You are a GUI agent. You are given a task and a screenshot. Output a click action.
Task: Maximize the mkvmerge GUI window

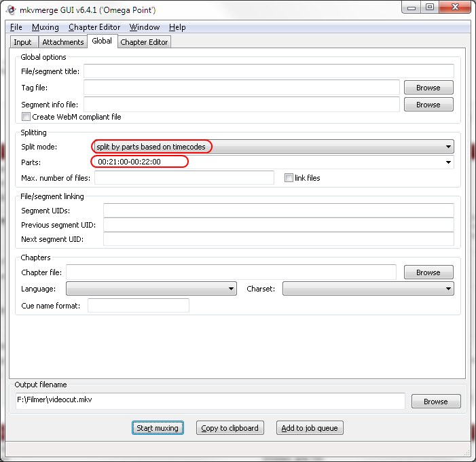430,7
